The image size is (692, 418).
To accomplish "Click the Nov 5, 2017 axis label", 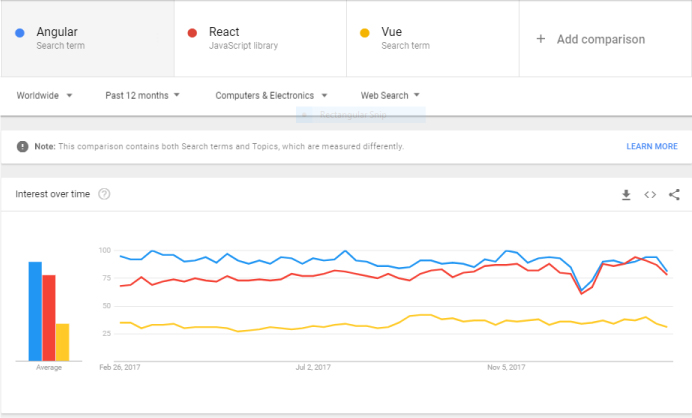I will (x=506, y=367).
